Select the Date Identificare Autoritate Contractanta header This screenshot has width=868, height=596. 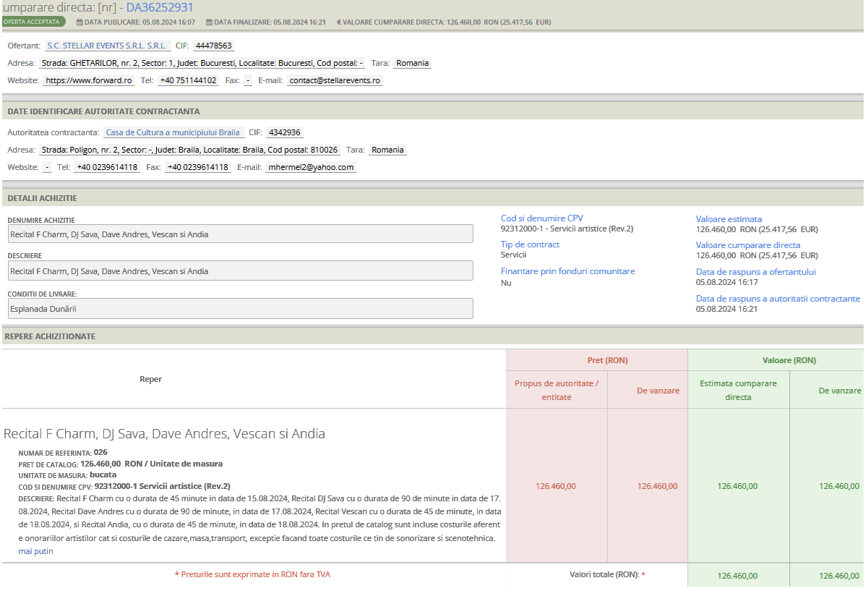(x=103, y=111)
